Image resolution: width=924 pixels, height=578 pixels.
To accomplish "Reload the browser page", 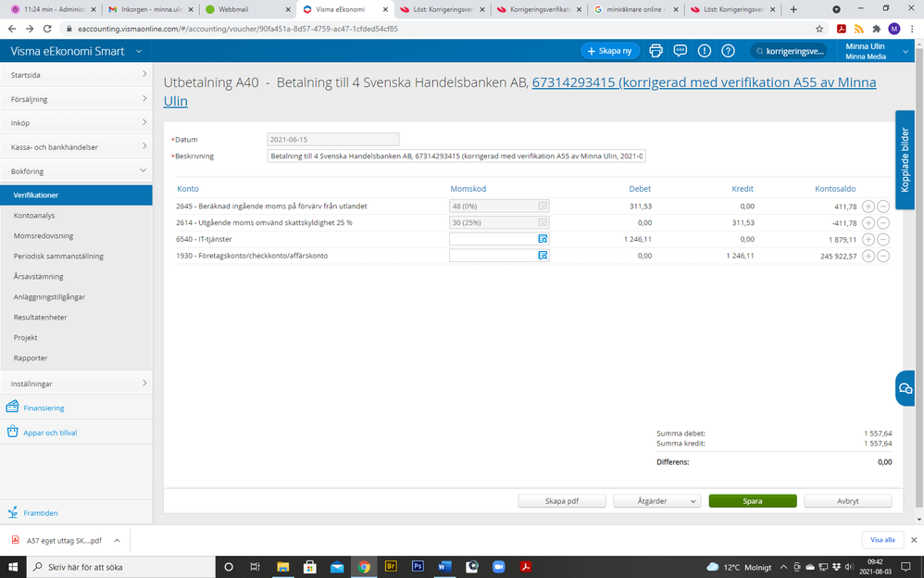I will click(47, 29).
